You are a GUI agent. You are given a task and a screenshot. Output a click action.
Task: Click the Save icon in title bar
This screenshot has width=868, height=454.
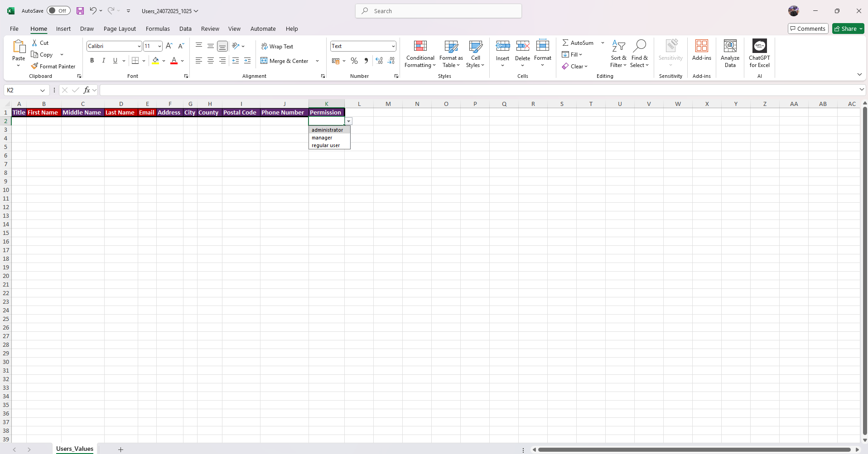(80, 11)
